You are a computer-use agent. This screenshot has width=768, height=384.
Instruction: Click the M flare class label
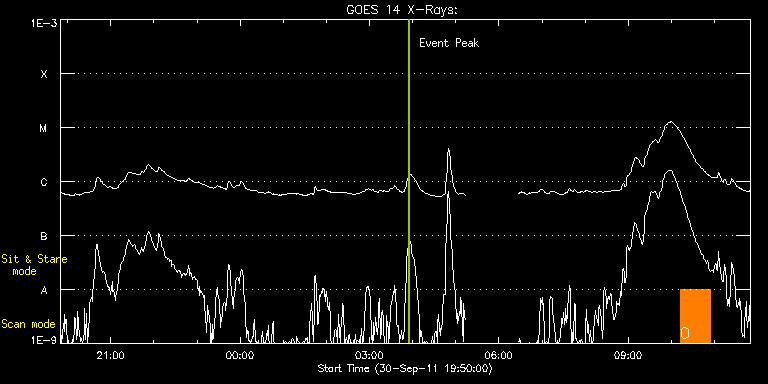click(x=44, y=128)
